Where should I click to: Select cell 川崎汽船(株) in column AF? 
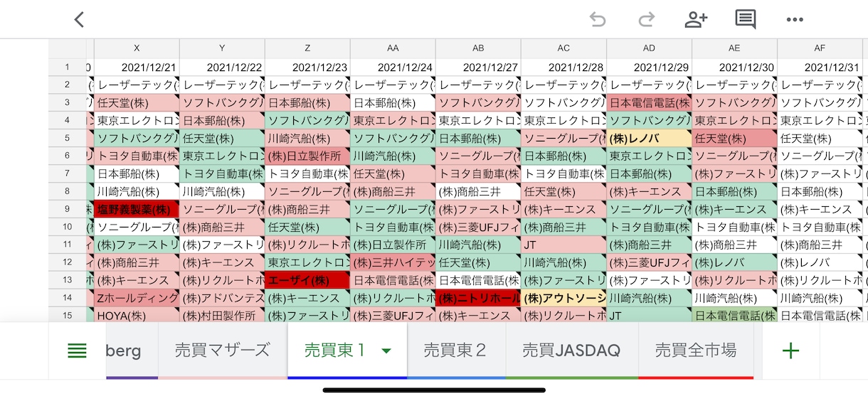click(x=820, y=299)
